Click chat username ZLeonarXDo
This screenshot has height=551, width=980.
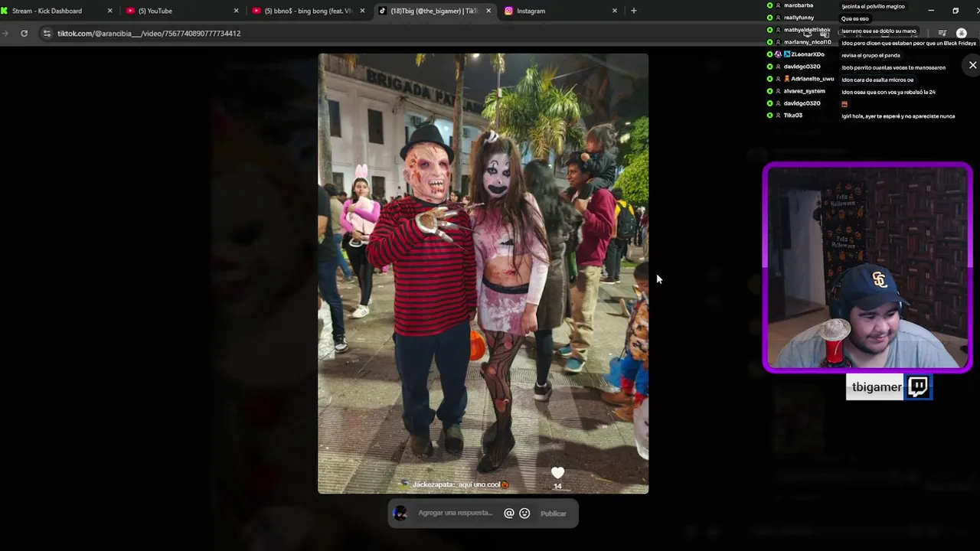(808, 54)
